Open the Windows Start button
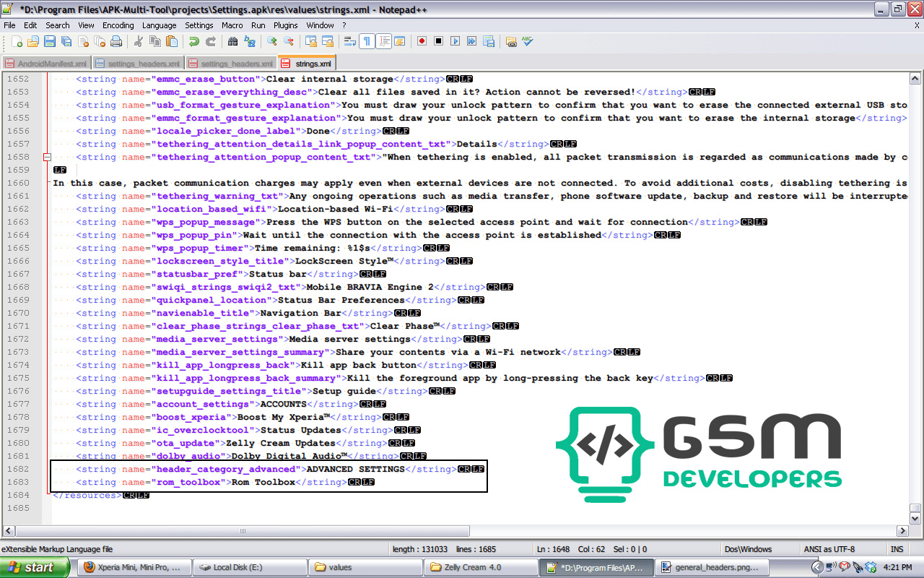Screen dimensions: 924x578 click(x=35, y=567)
